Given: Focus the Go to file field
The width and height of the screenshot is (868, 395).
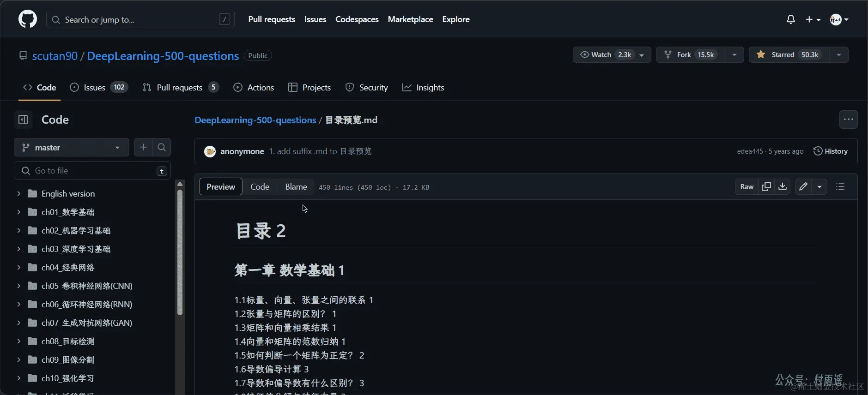Looking at the screenshot, I should click(x=92, y=170).
